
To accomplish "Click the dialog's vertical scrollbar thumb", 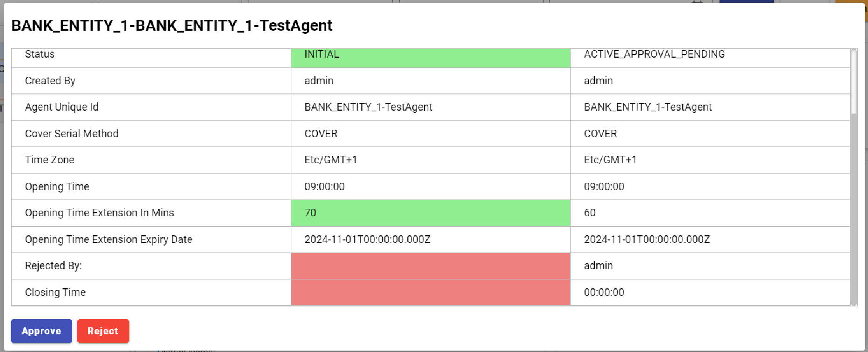I will [854, 82].
